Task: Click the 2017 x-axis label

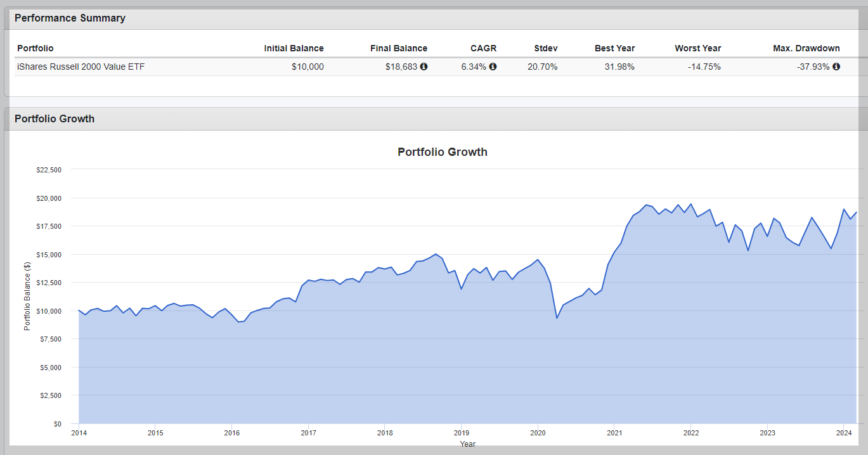Action: coord(308,433)
